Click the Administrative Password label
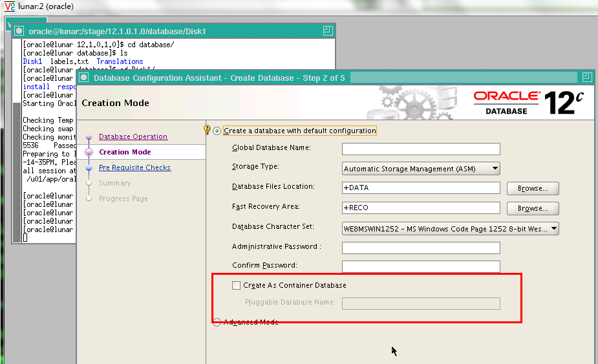The height and width of the screenshot is (364, 598). [277, 246]
